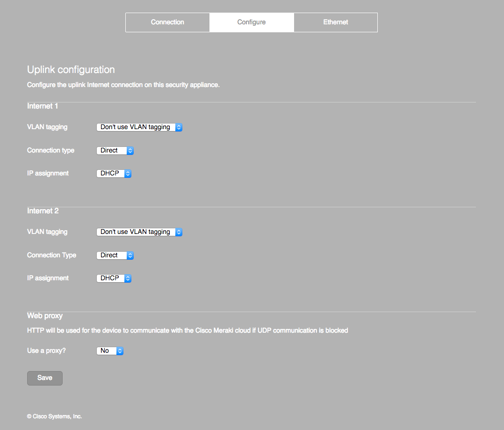This screenshot has width=504, height=430.
Task: Click the 'Internet 1' section header
Action: [42, 106]
